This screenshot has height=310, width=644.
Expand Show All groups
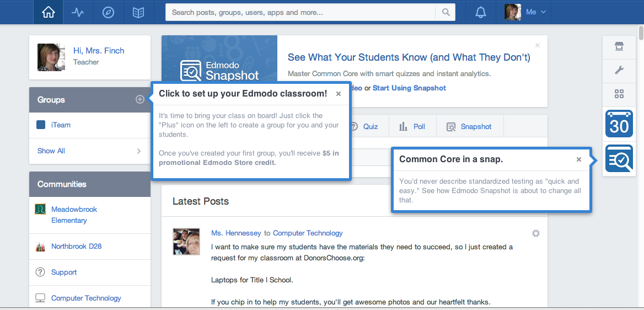click(x=89, y=151)
